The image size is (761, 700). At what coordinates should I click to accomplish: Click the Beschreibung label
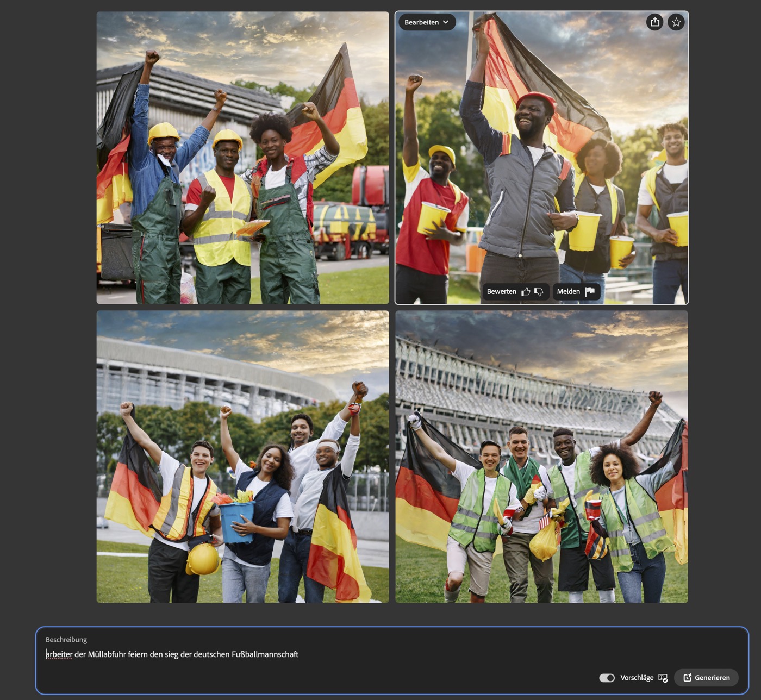(x=66, y=640)
